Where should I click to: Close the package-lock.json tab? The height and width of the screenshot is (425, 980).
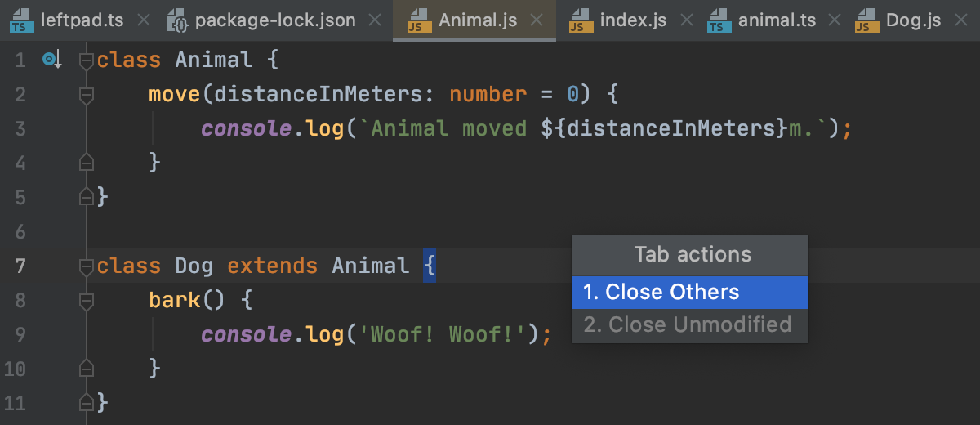[x=375, y=20]
